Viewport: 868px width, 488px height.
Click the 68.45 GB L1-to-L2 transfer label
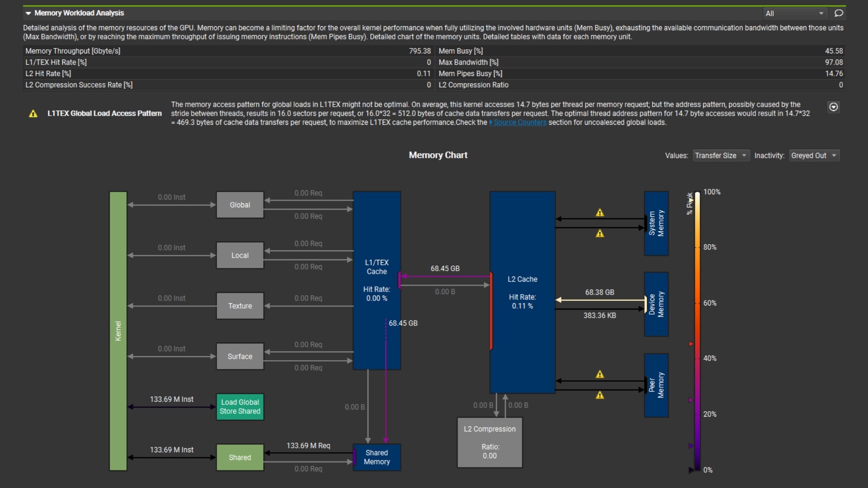tap(445, 268)
